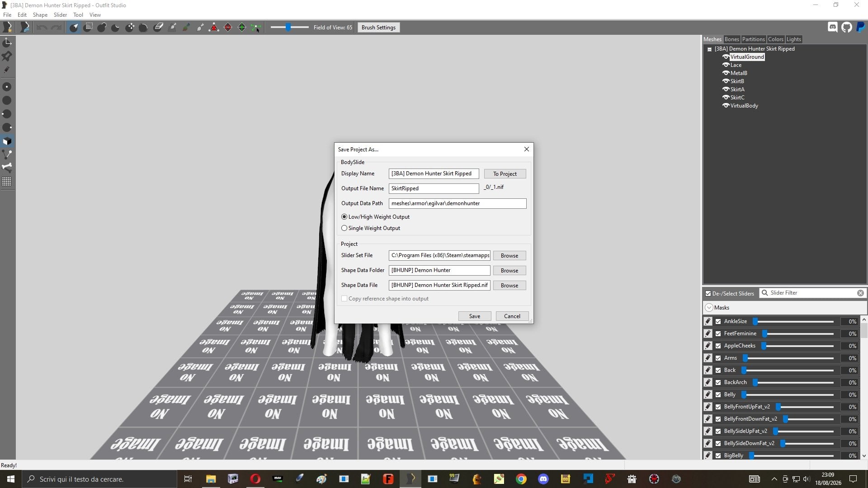This screenshot has width=868, height=488.
Task: Open the PayPal donate icon
Action: pyautogui.click(x=860, y=27)
